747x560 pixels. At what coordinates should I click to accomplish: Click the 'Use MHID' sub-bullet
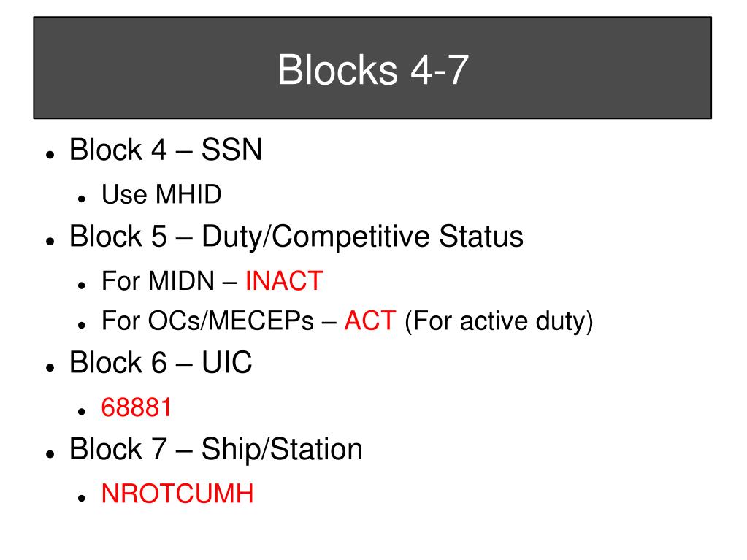point(161,194)
